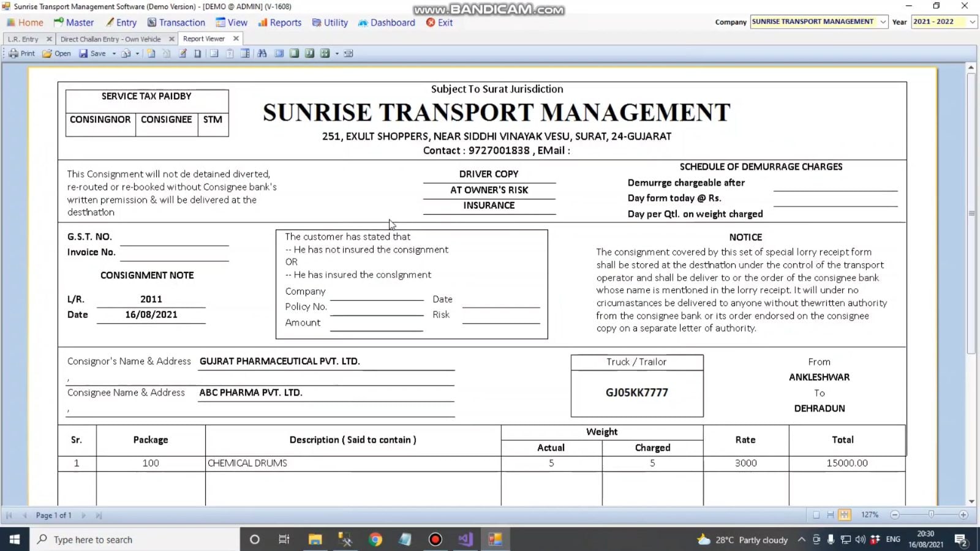Select the multiple pages view icon
The image size is (980, 551).
(x=325, y=53)
